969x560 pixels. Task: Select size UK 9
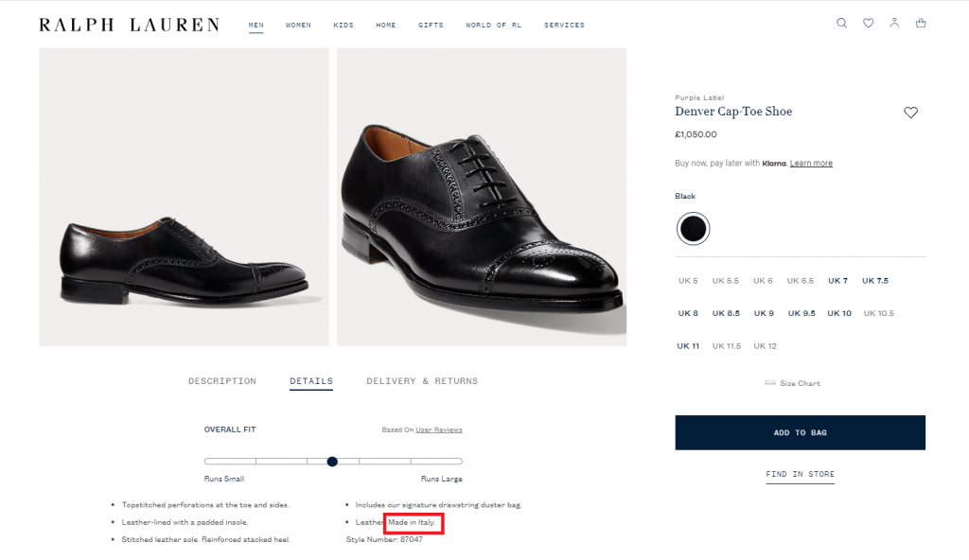click(x=764, y=313)
